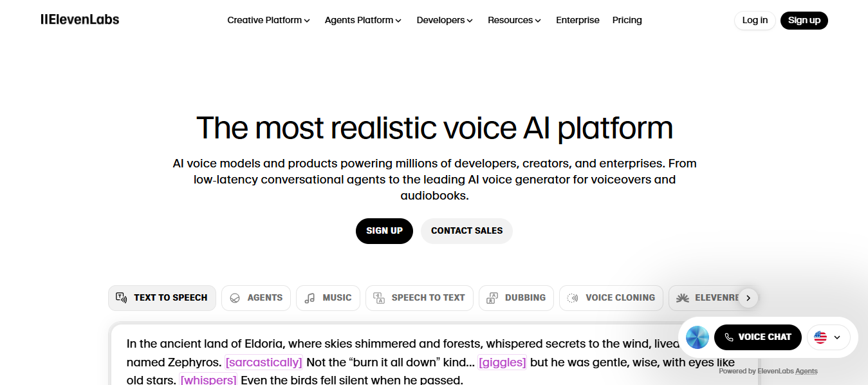Image resolution: width=868 pixels, height=385 pixels.
Task: Select the Text to Speech feature icon
Action: 121,297
